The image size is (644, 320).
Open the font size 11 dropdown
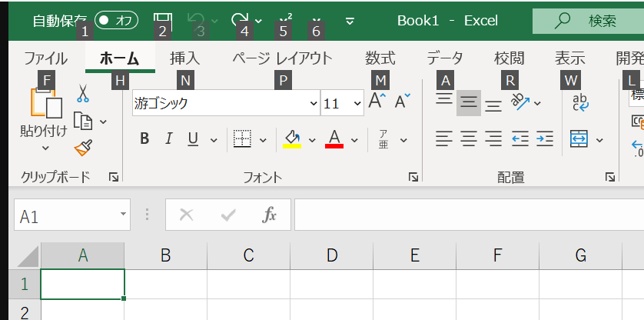[x=357, y=103]
